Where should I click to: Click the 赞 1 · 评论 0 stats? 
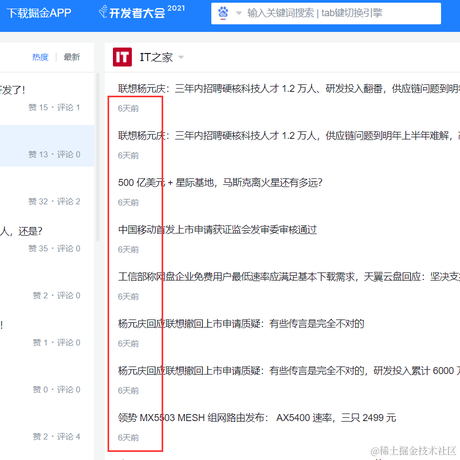(x=56, y=342)
